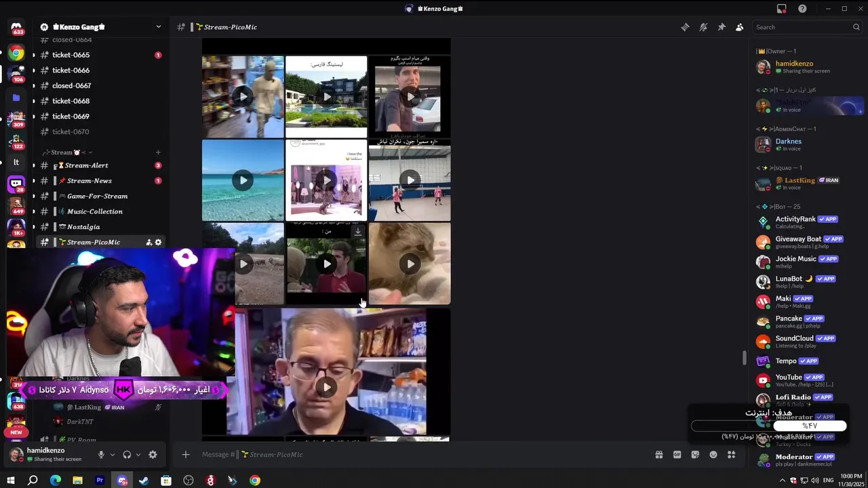Open Steam from the taskbar
Image resolution: width=868 pixels, height=488 pixels.
point(144,481)
